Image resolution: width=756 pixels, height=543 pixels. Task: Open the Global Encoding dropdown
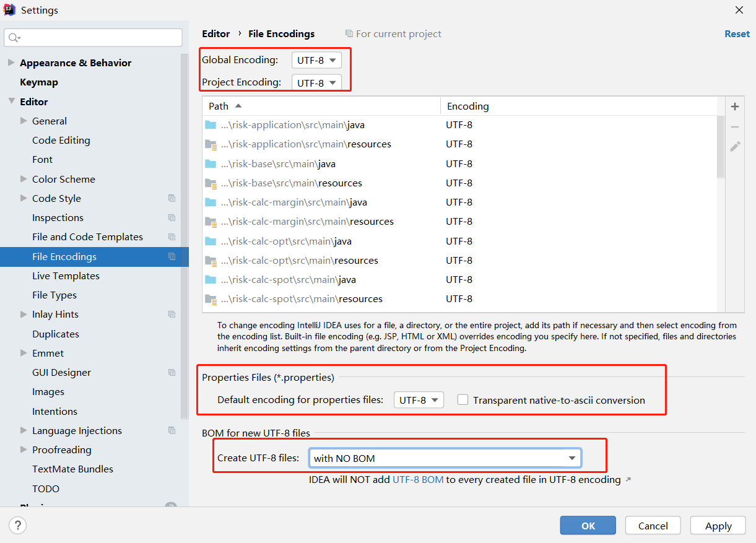click(316, 60)
